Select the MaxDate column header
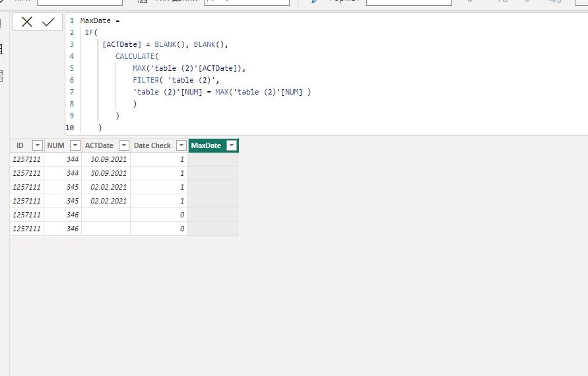 pos(206,145)
